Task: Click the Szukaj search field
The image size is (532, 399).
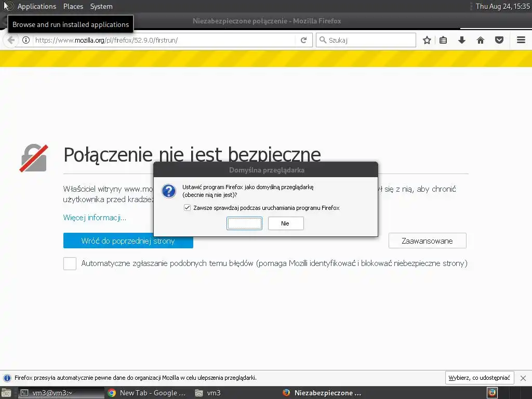Action: (366, 40)
